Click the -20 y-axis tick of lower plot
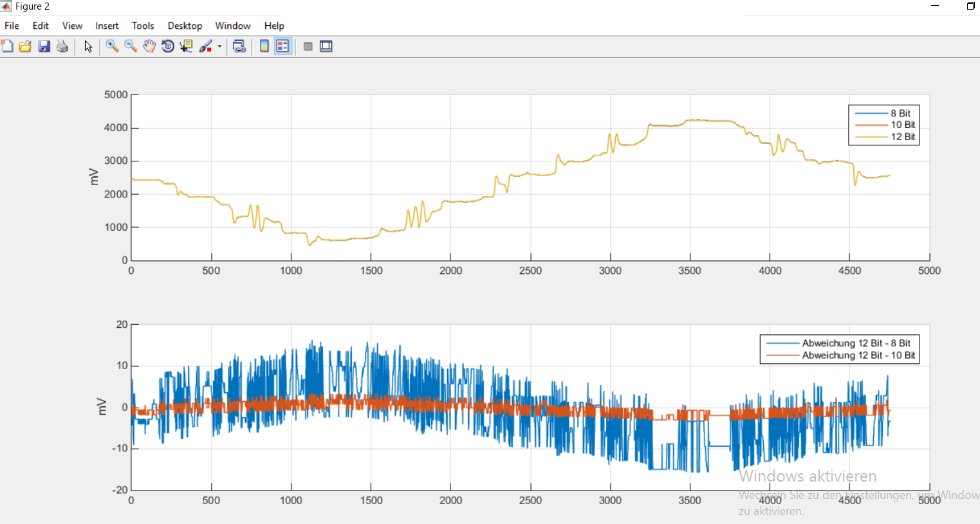The height and width of the screenshot is (524, 980). point(120,490)
